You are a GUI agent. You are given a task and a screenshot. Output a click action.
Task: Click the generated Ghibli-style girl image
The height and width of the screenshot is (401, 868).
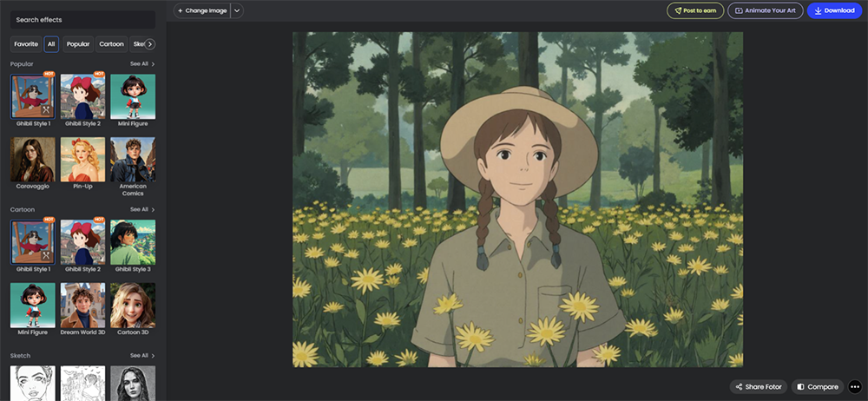tap(517, 200)
